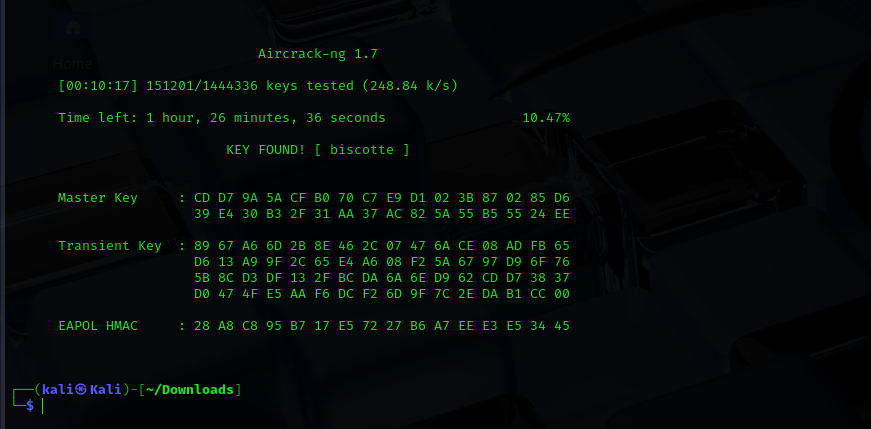
Task: Click the Home label under the desktop icon
Action: pos(73,64)
